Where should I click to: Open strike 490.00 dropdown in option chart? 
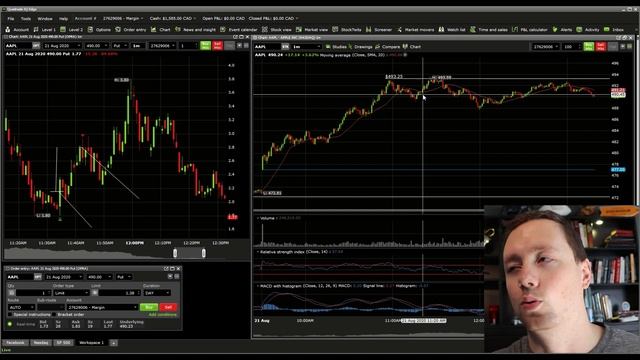click(97, 46)
